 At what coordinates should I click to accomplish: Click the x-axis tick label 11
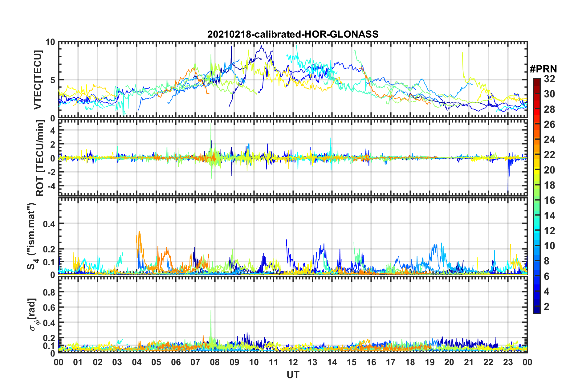(x=274, y=362)
